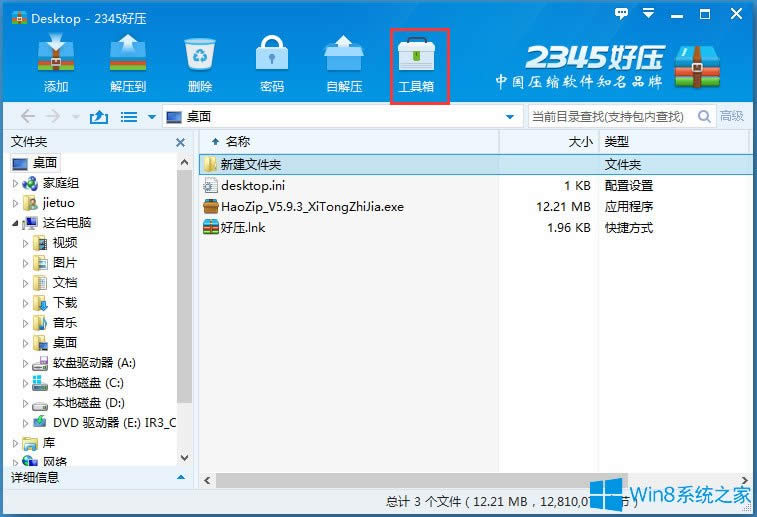Select the 家庭组 icon
The height and width of the screenshot is (517, 757).
(x=30, y=183)
